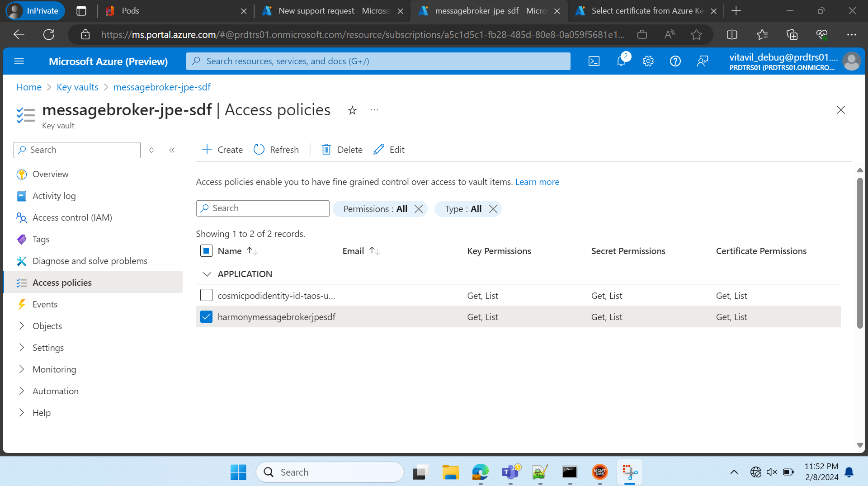The width and height of the screenshot is (868, 486).
Task: Open notifications bell in Azure header
Action: (621, 61)
